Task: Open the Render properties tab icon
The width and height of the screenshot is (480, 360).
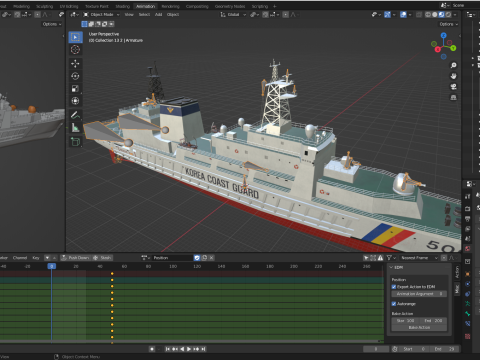Action: click(x=468, y=209)
